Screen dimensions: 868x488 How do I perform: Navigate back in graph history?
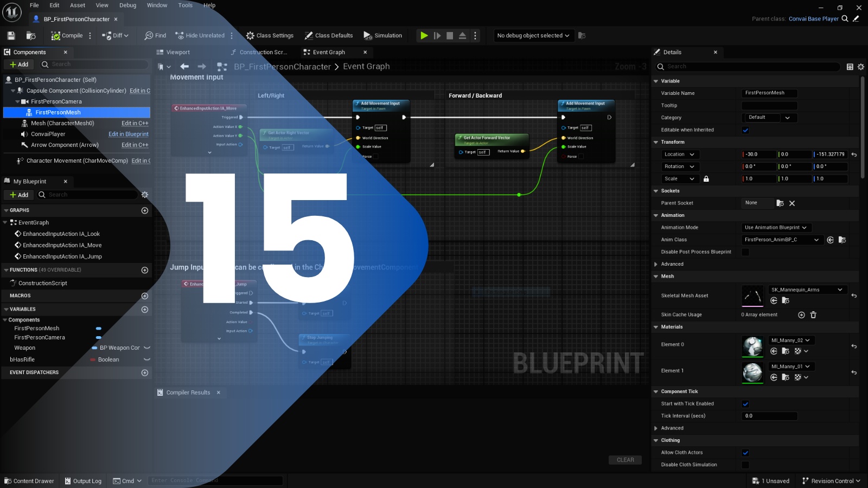coord(184,67)
